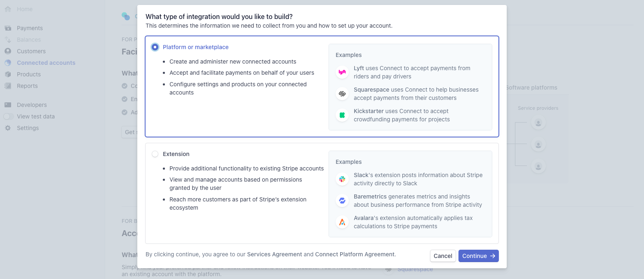Click 'Create and administer new connected accounts'
644x279 pixels.
(233, 61)
